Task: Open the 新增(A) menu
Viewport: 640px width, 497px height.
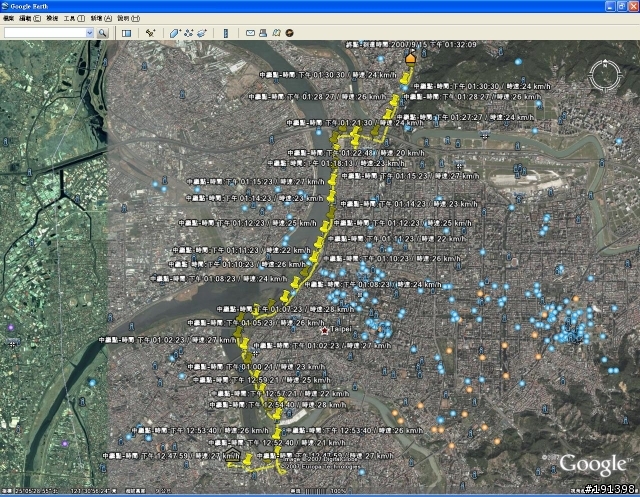Action: click(x=101, y=18)
